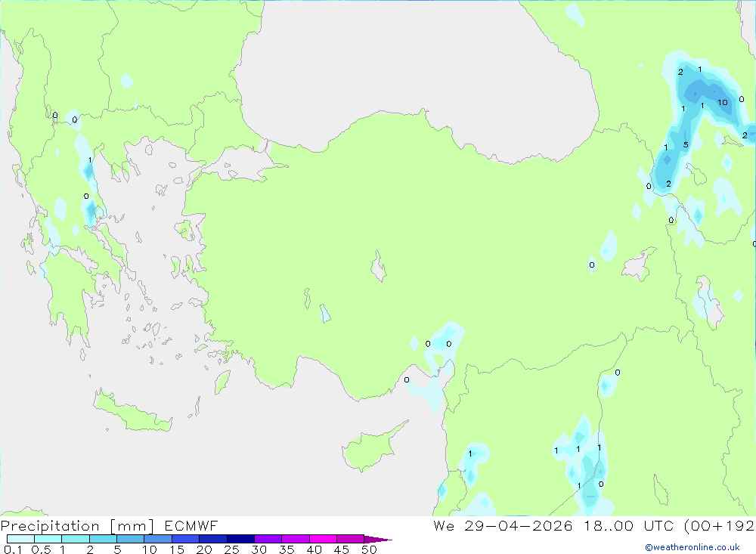Select the 0.5–1 mm legend color swatch
Image resolution: width=756 pixels, height=554 pixels.
(48, 539)
